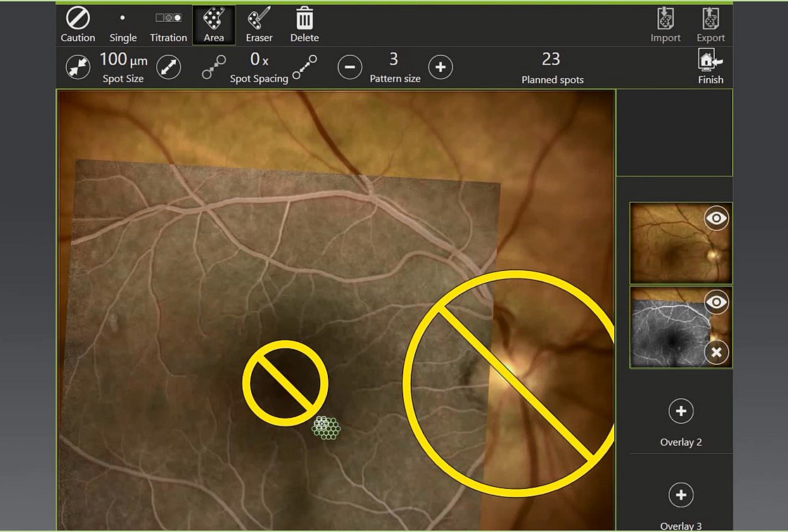Click the Finish home icon
The image size is (788, 532).
pos(711,66)
